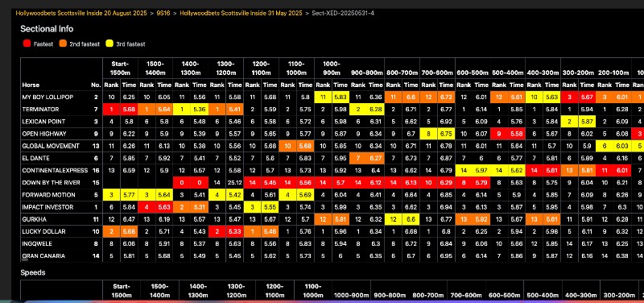Click the orange 2nd fastest legend swatch
644x303 pixels.
pos(64,44)
